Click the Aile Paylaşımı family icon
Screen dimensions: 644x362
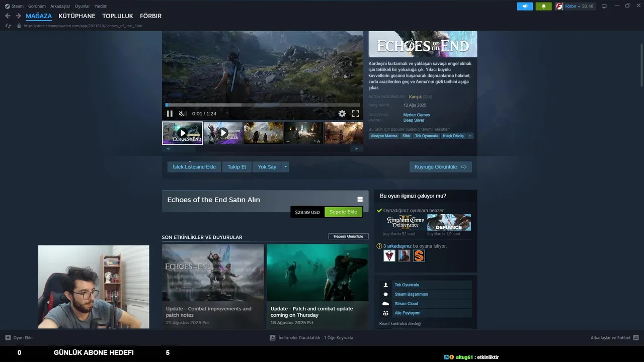(386, 313)
